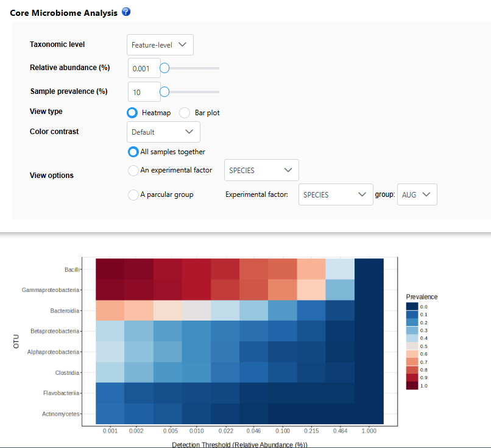Image resolution: width=491 pixels, height=448 pixels.
Task: Expand SPECIES dropdown beside An experimental factor
Action: tap(261, 171)
